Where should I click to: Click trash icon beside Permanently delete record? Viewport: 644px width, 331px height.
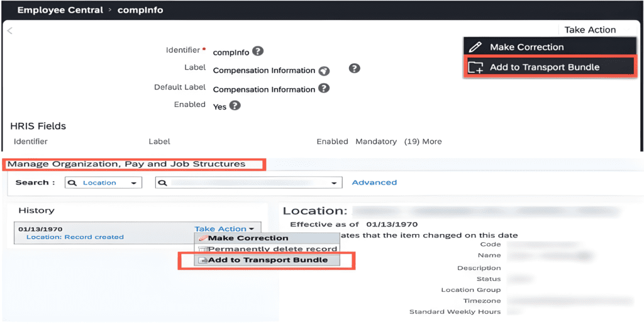tap(203, 249)
